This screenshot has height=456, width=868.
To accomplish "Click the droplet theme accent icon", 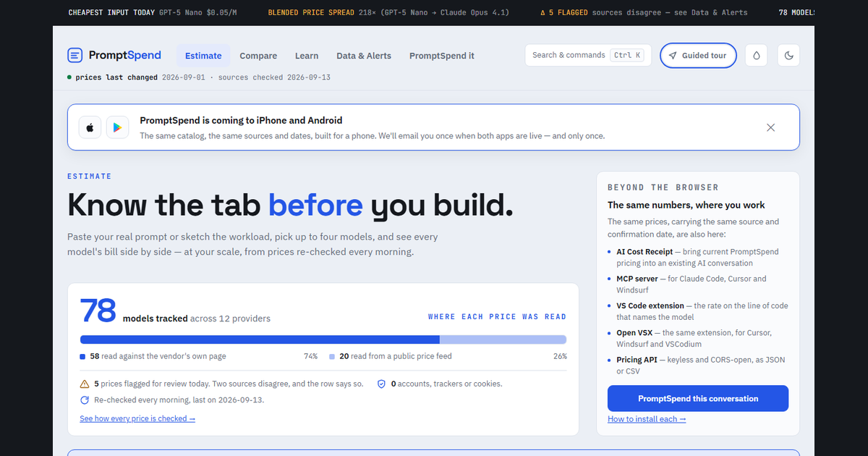I will coord(757,56).
